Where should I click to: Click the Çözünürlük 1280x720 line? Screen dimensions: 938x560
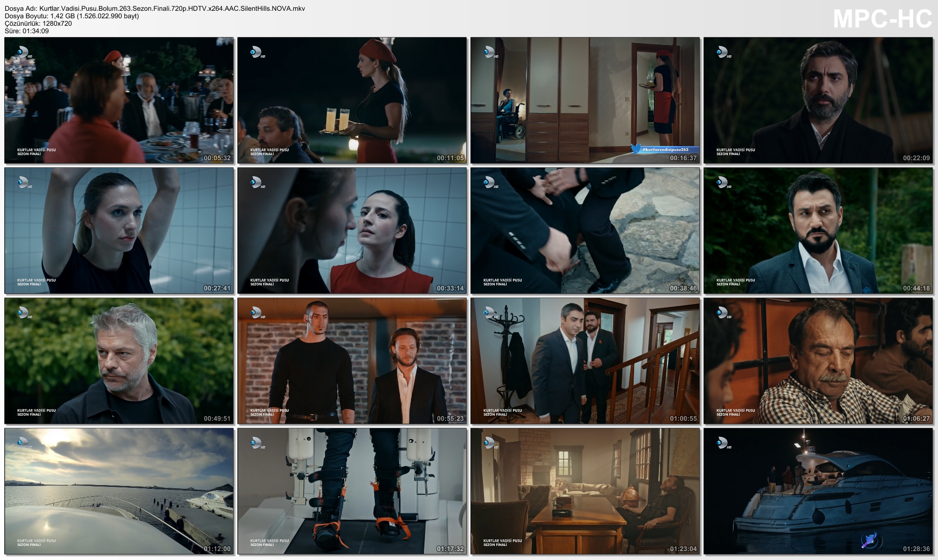click(38, 23)
